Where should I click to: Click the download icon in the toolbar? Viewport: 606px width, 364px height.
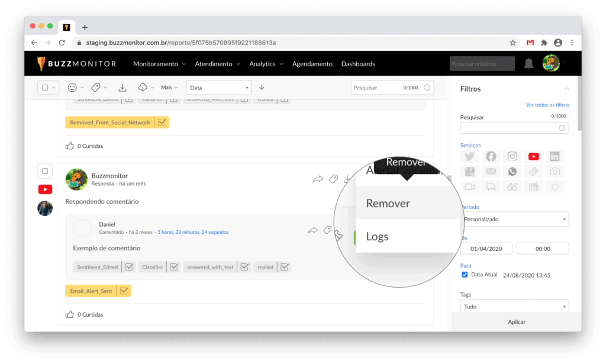tap(123, 88)
